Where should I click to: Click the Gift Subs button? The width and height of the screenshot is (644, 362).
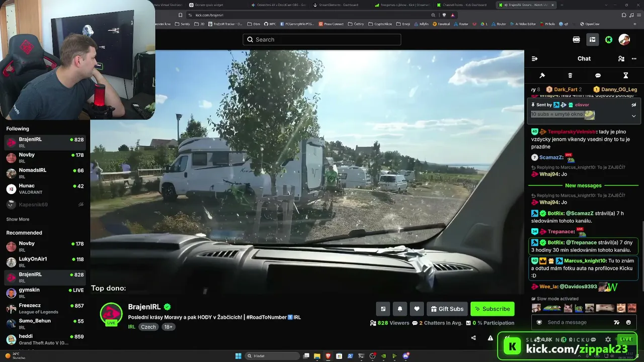pyautogui.click(x=447, y=309)
